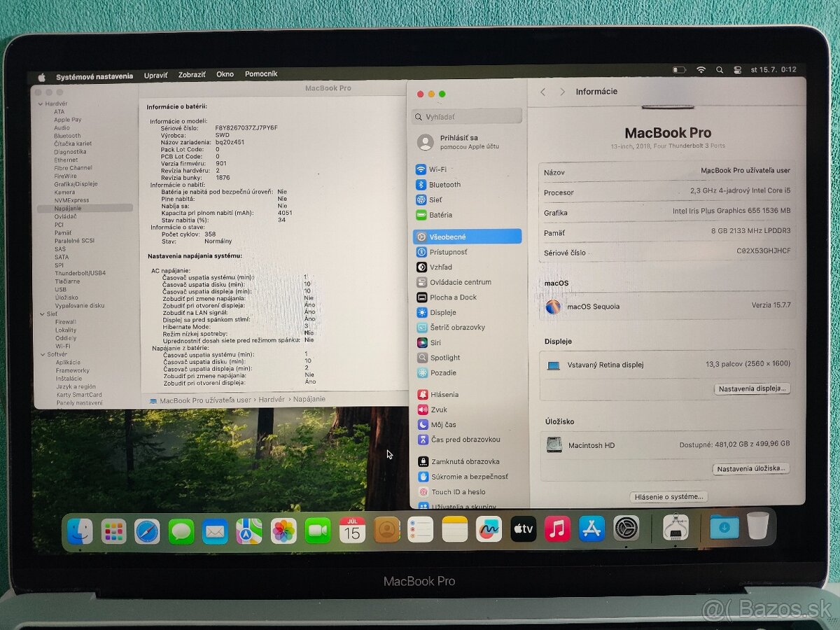Open Photos from the Dock

tap(283, 531)
